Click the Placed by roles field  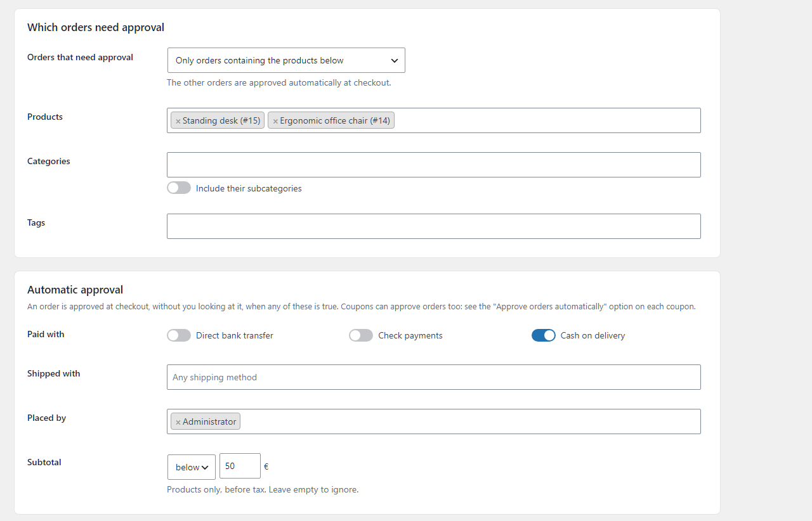(434, 421)
